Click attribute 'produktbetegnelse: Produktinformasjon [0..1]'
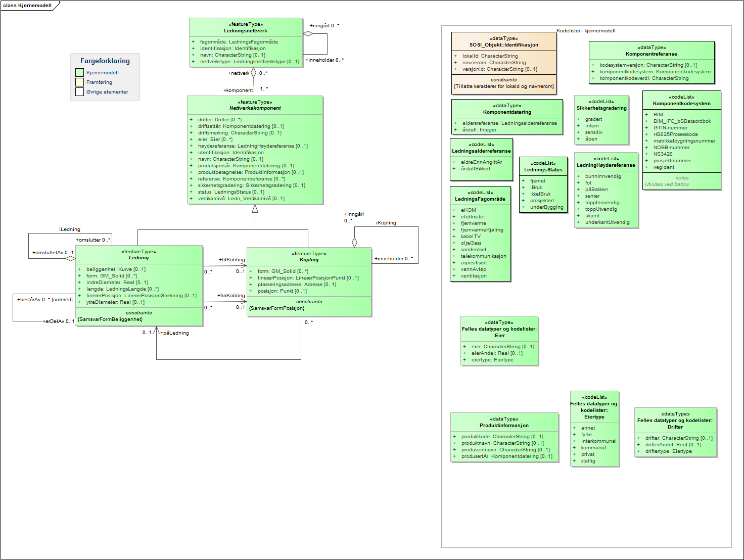744x560 pixels. pos(251,172)
